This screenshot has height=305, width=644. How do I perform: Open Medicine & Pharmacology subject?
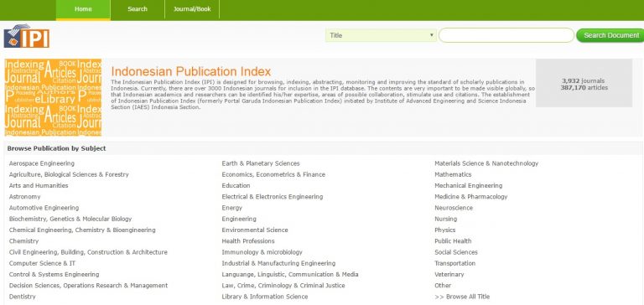(x=471, y=197)
